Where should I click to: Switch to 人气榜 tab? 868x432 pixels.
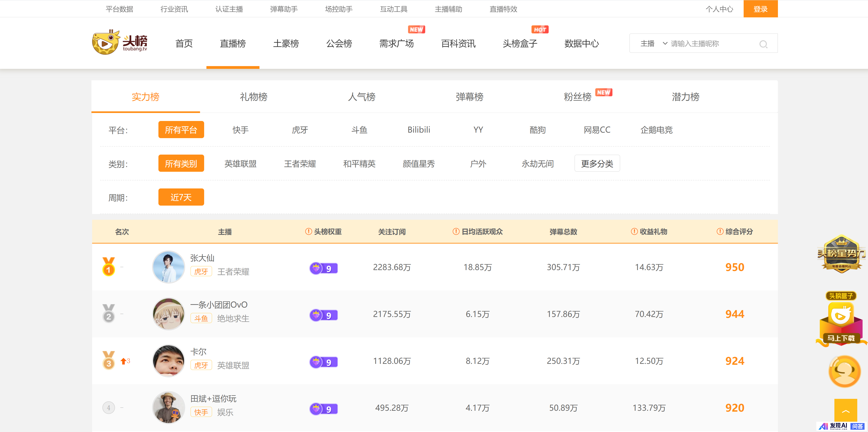point(362,97)
